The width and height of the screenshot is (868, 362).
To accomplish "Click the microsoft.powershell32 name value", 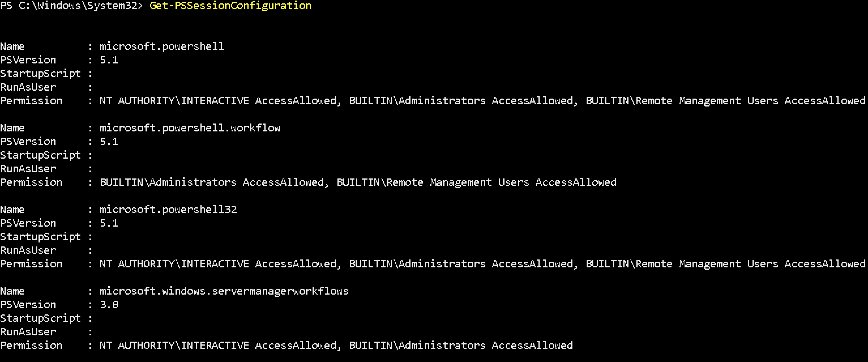I will pos(168,210).
